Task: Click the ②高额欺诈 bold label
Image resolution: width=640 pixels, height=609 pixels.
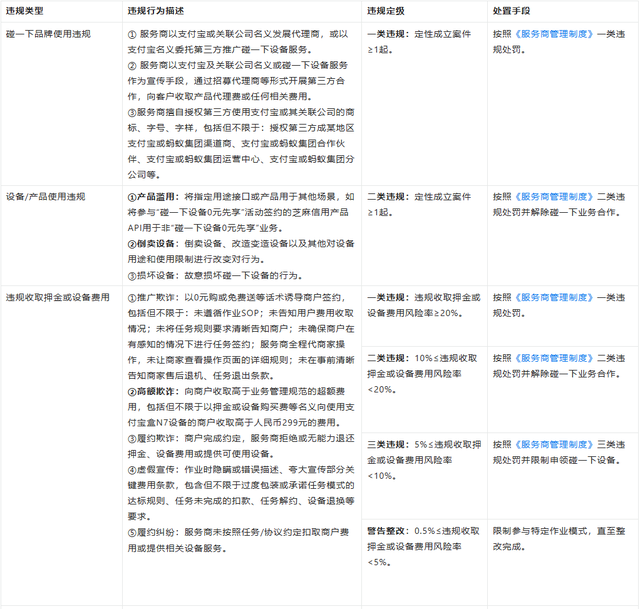Action: (153, 391)
